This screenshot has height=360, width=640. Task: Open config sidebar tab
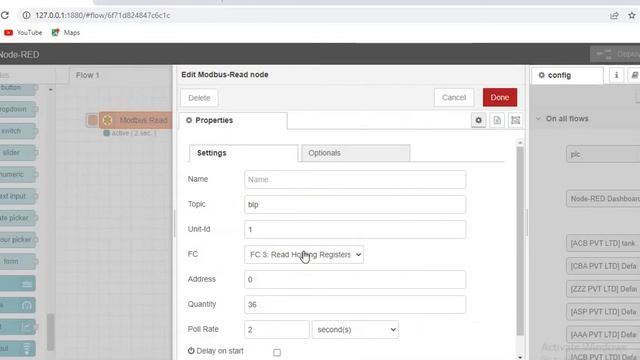coord(567,76)
